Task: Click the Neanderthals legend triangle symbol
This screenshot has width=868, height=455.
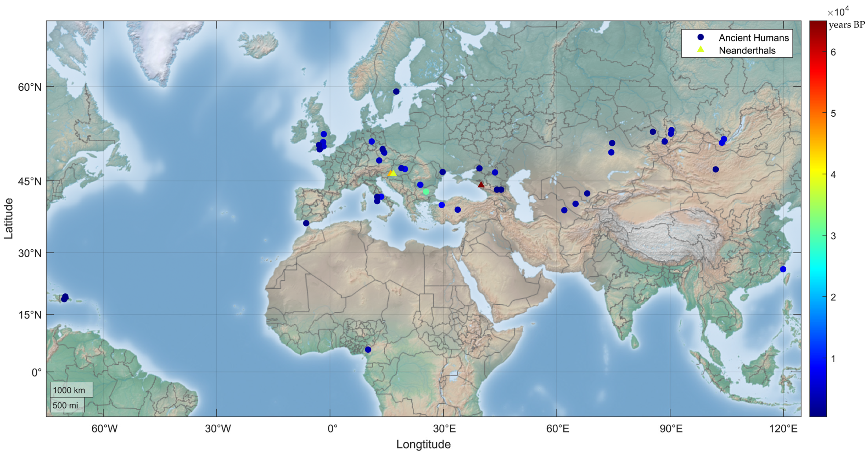Action: click(x=701, y=50)
